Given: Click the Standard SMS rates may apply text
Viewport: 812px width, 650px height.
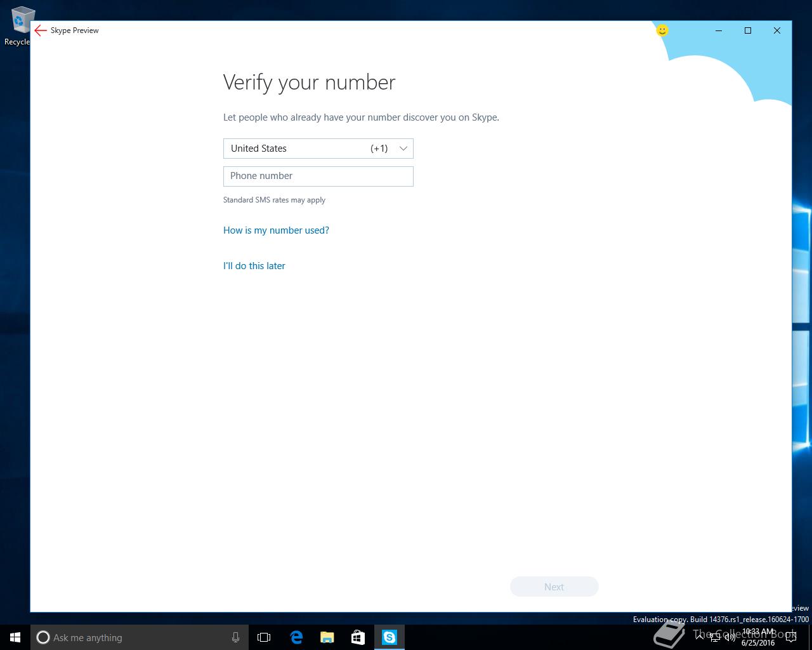Looking at the screenshot, I should [x=274, y=200].
